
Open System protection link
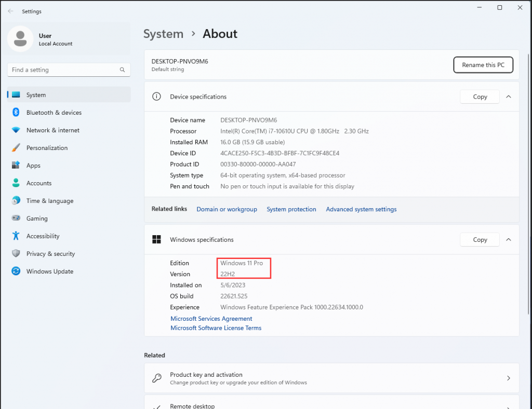tap(291, 209)
